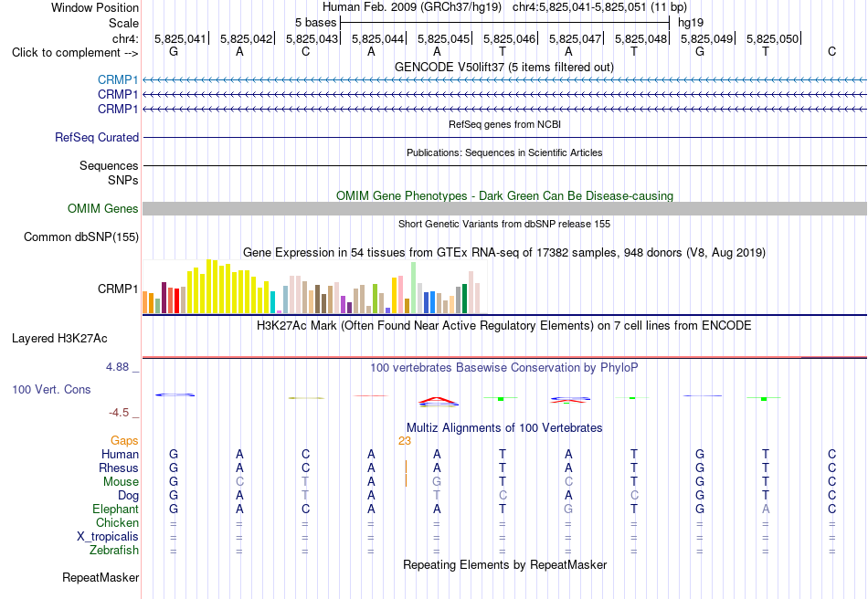This screenshot has height=599, width=868.
Task: Select the SNPs track label
Action: [x=123, y=180]
